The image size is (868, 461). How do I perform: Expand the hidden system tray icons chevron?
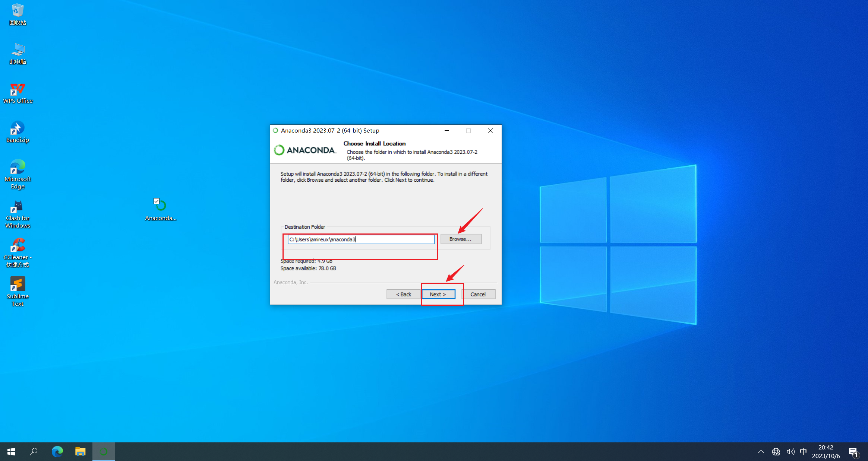pos(761,452)
